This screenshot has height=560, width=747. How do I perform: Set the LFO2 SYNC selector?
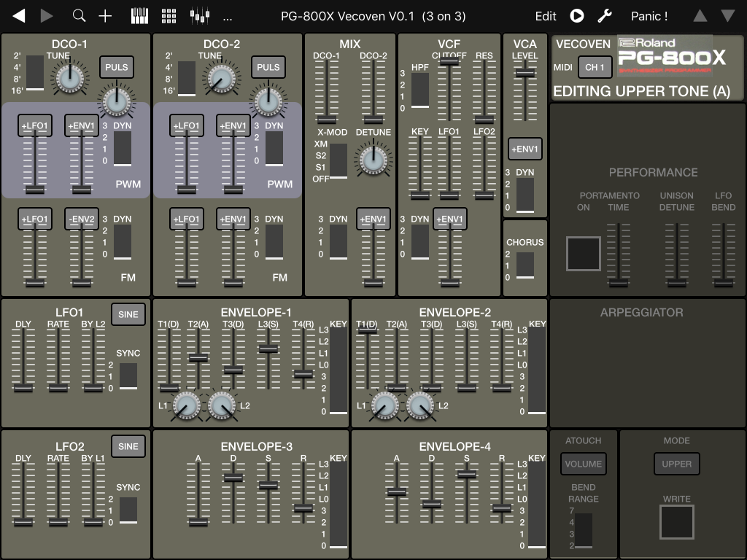pyautogui.click(x=128, y=510)
